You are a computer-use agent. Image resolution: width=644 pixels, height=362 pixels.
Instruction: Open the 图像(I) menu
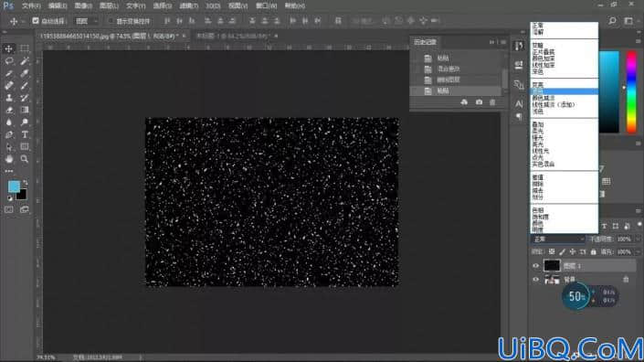pos(83,5)
